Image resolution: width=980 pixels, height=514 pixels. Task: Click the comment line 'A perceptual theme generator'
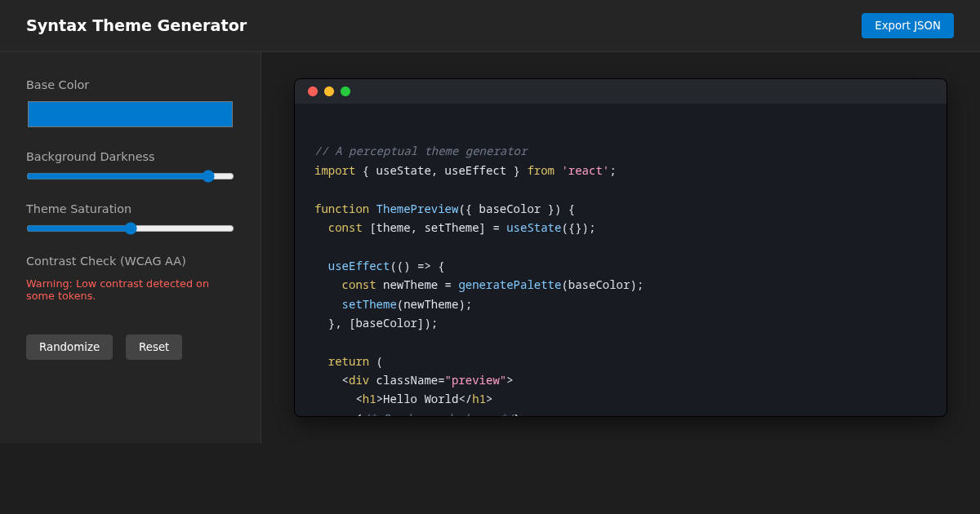421,151
